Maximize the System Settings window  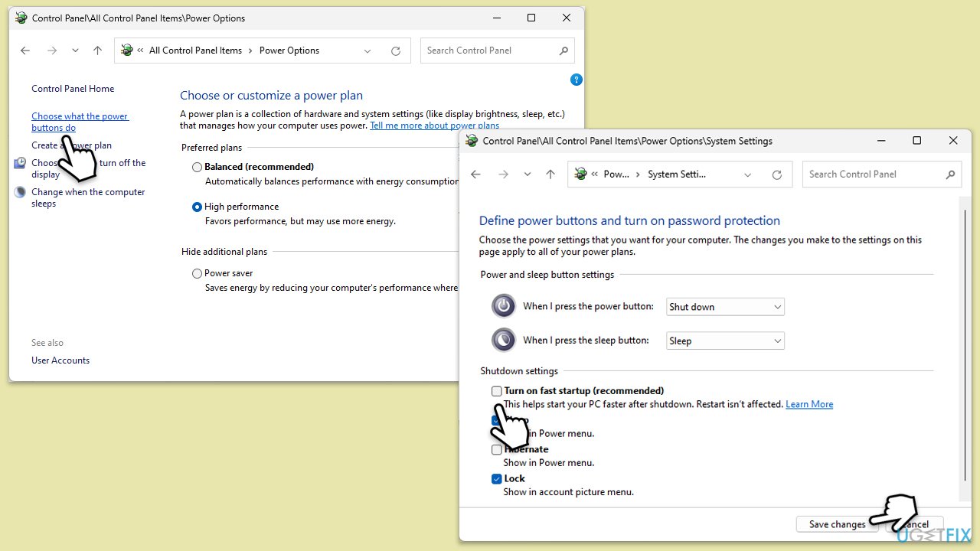[917, 141]
